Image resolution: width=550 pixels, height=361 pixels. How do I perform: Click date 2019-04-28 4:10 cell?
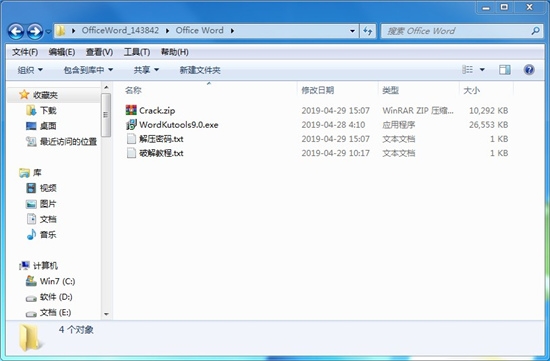click(x=333, y=125)
